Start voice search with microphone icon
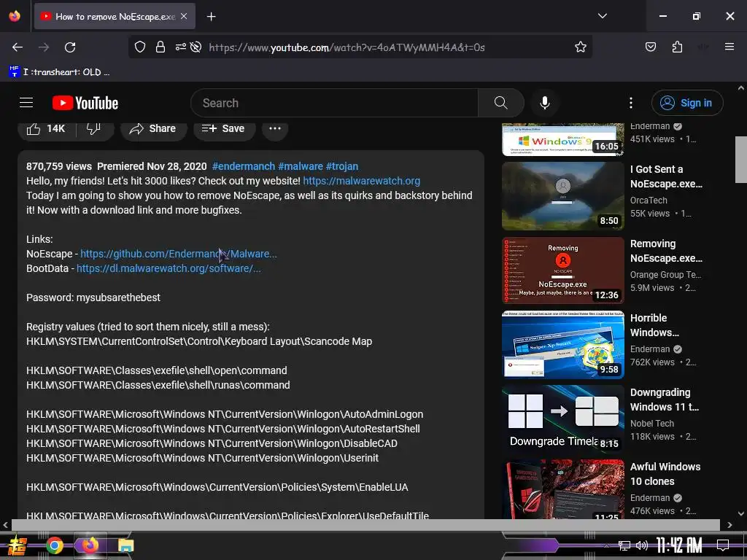 point(544,103)
